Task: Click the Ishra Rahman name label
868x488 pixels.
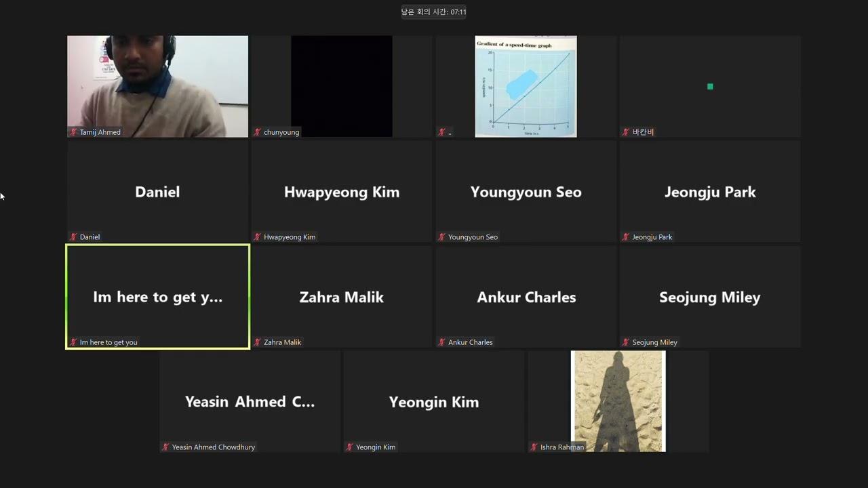Action: click(x=562, y=447)
